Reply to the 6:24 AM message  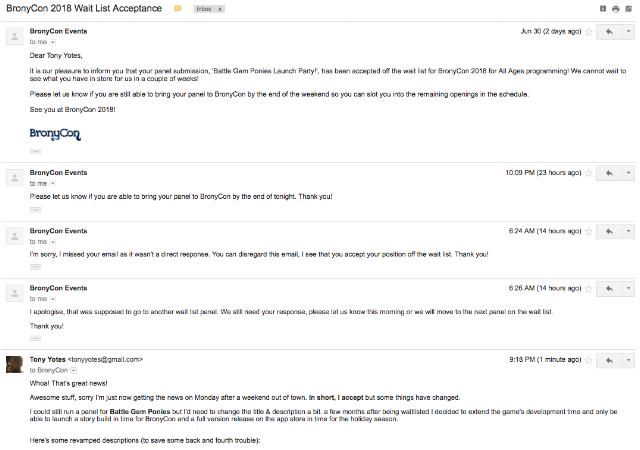click(x=609, y=232)
